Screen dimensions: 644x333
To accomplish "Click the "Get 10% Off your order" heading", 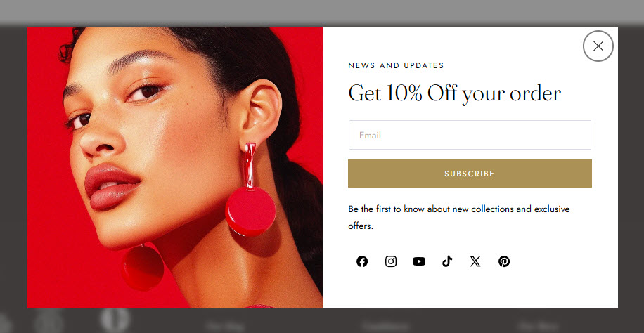I will [455, 94].
